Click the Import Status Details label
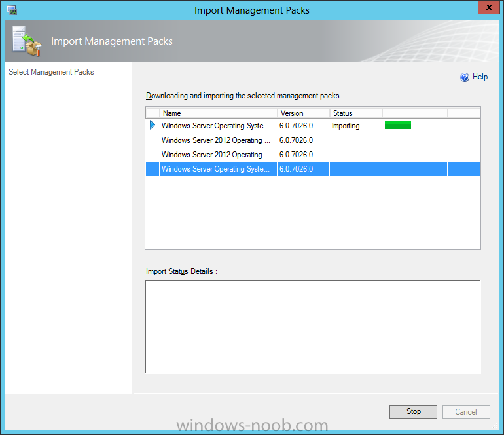 coord(181,271)
